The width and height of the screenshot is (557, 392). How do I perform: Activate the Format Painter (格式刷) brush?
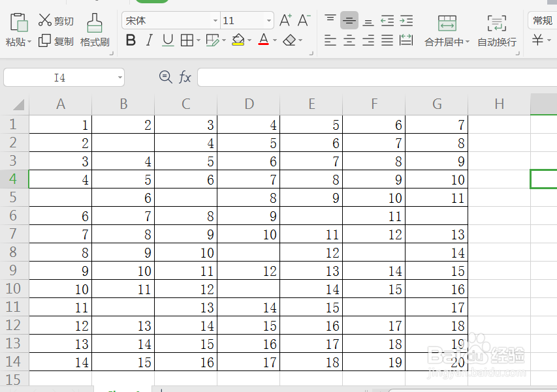point(95,23)
